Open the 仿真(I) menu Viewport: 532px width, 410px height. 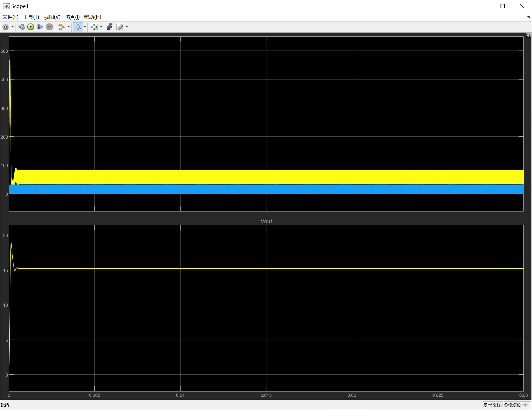pyautogui.click(x=72, y=17)
